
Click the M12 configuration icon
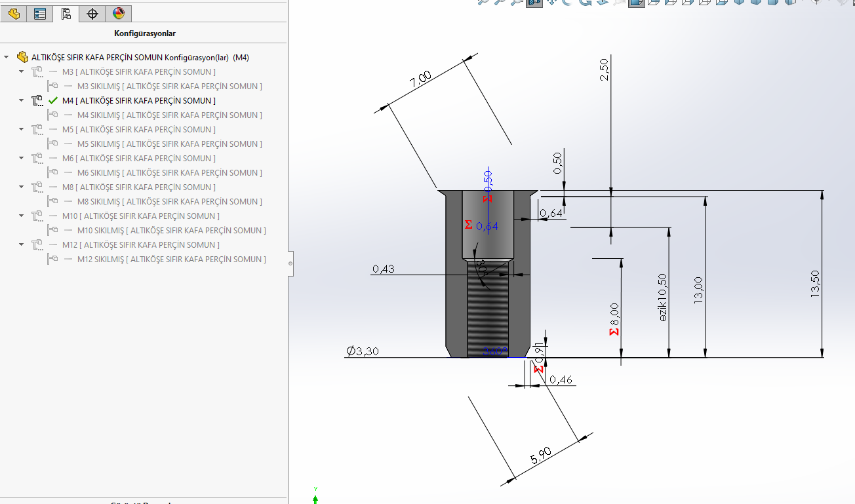(x=37, y=244)
